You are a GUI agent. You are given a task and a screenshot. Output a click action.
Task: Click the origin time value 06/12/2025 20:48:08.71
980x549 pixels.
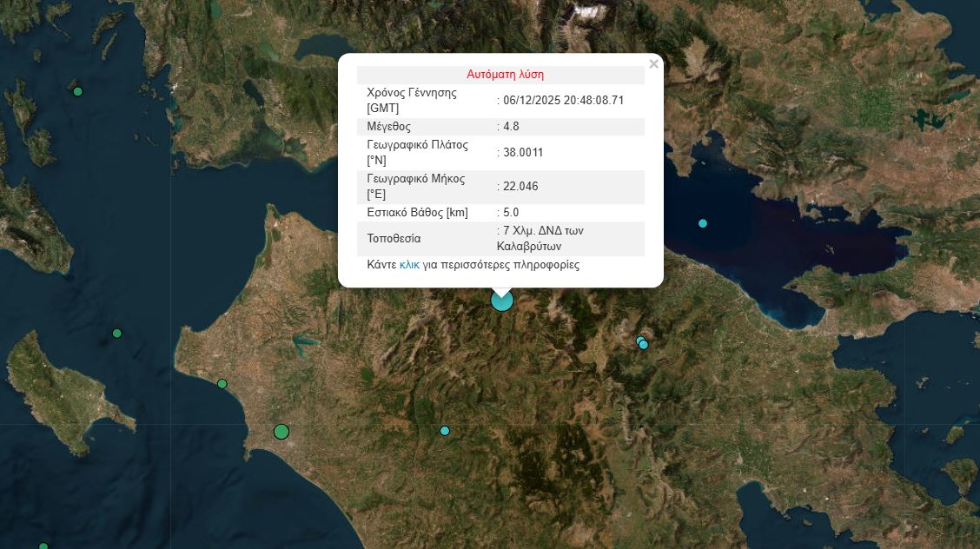(x=563, y=101)
